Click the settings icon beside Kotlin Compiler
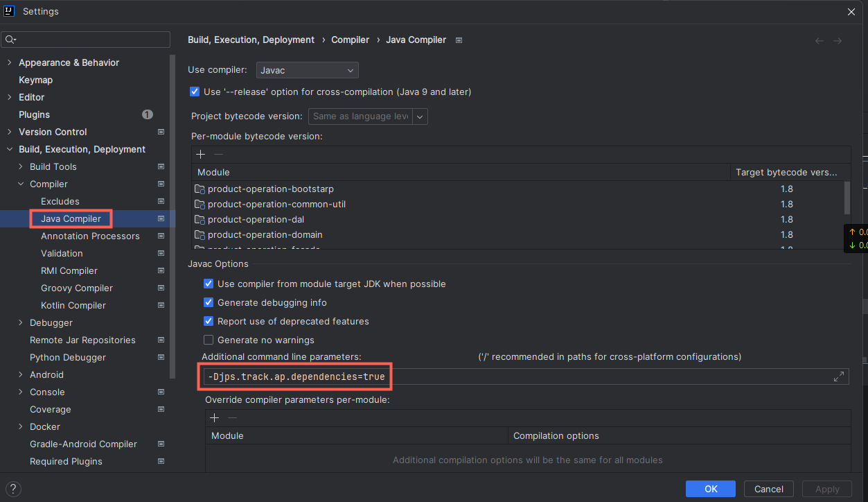 click(x=161, y=305)
